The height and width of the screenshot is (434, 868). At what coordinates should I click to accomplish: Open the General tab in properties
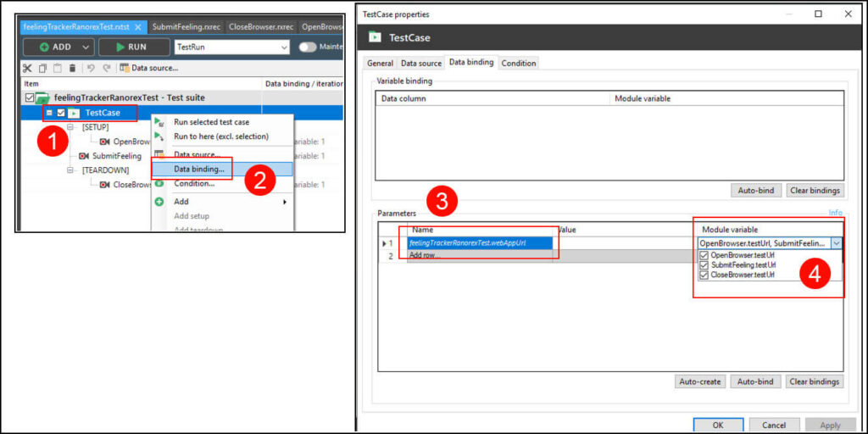381,63
